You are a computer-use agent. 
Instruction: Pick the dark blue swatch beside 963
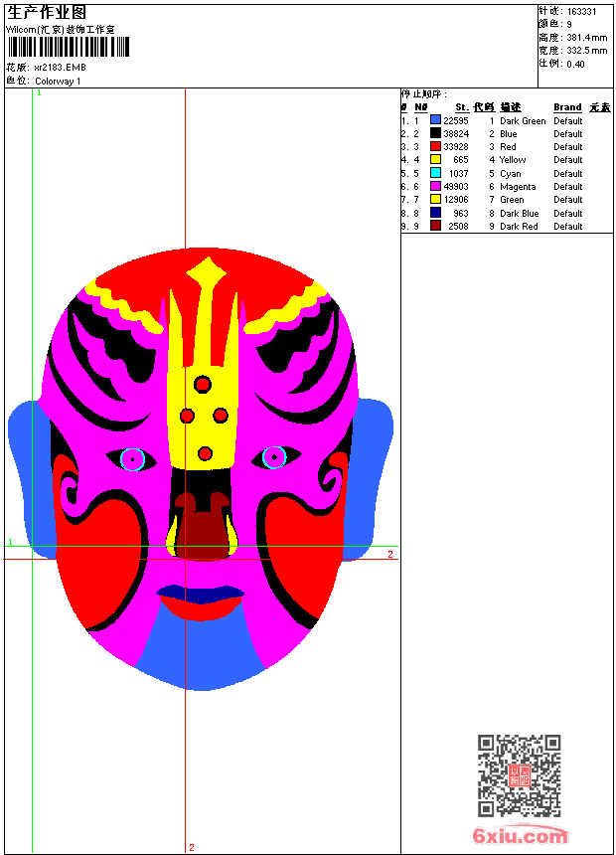(x=435, y=213)
